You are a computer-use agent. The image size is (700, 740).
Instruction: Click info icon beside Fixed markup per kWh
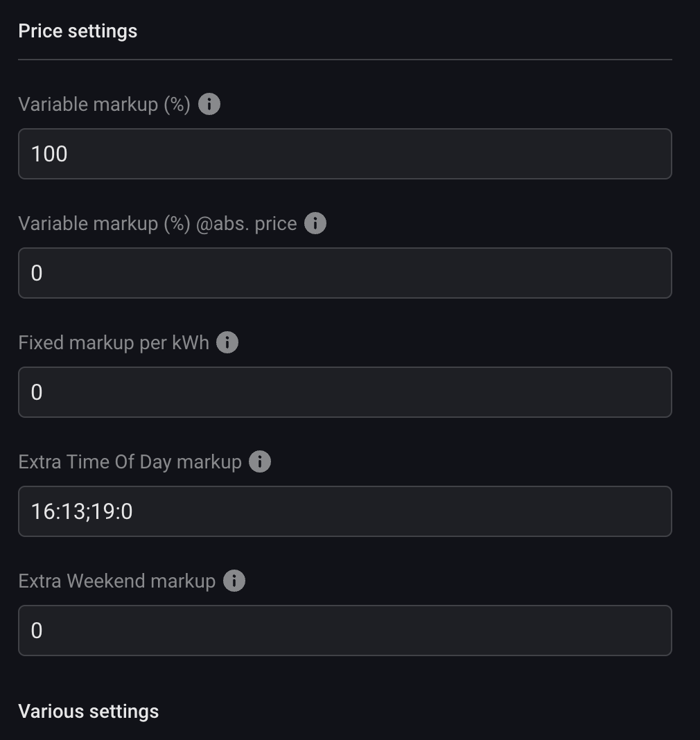coord(227,343)
